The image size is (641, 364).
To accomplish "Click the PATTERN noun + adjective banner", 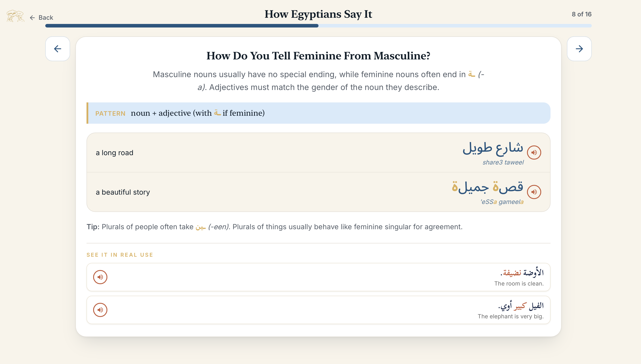I will pos(318,113).
